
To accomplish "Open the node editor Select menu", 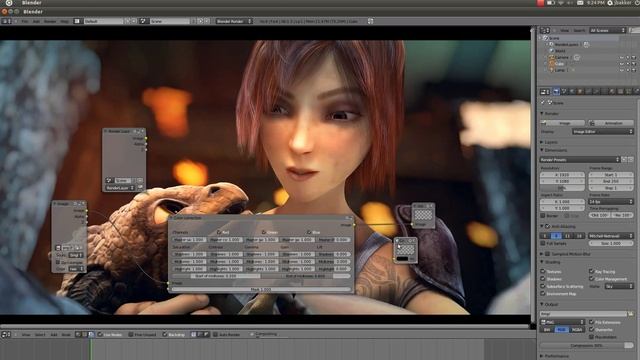I will [40, 335].
